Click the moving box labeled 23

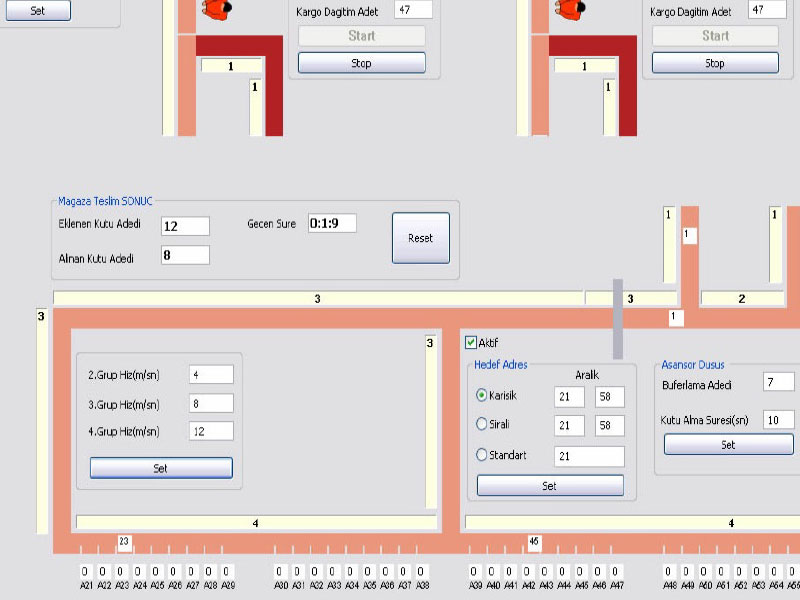point(124,542)
